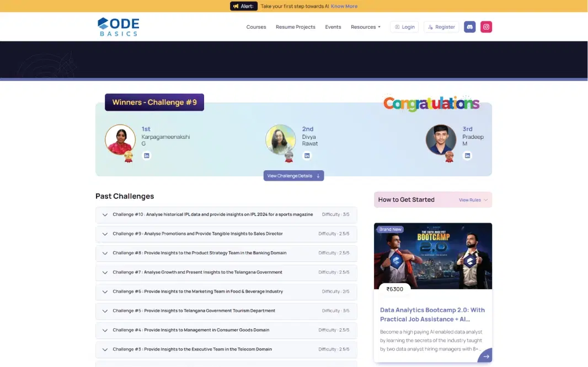This screenshot has height=367, width=588.
Task: Follow the Know More link in banner
Action: click(x=344, y=6)
